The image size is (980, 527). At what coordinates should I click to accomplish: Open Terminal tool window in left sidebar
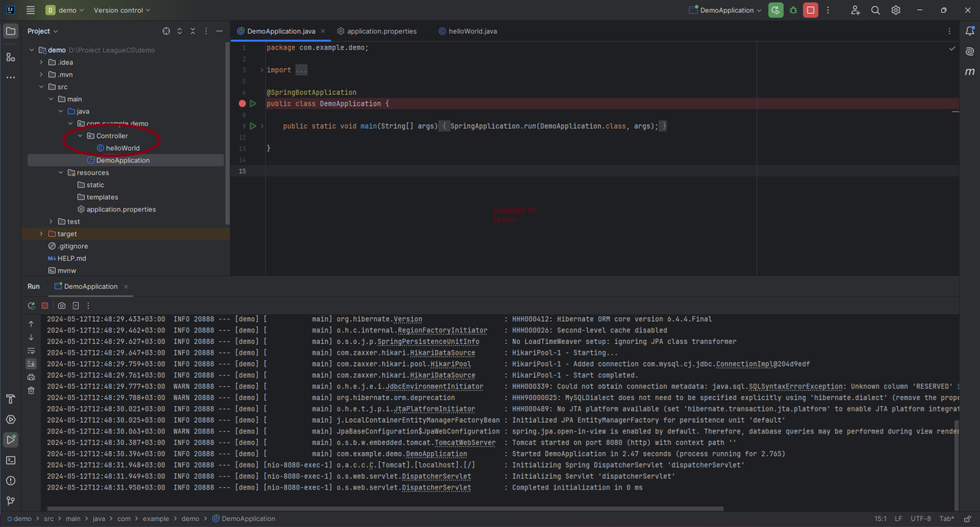[x=10, y=460]
